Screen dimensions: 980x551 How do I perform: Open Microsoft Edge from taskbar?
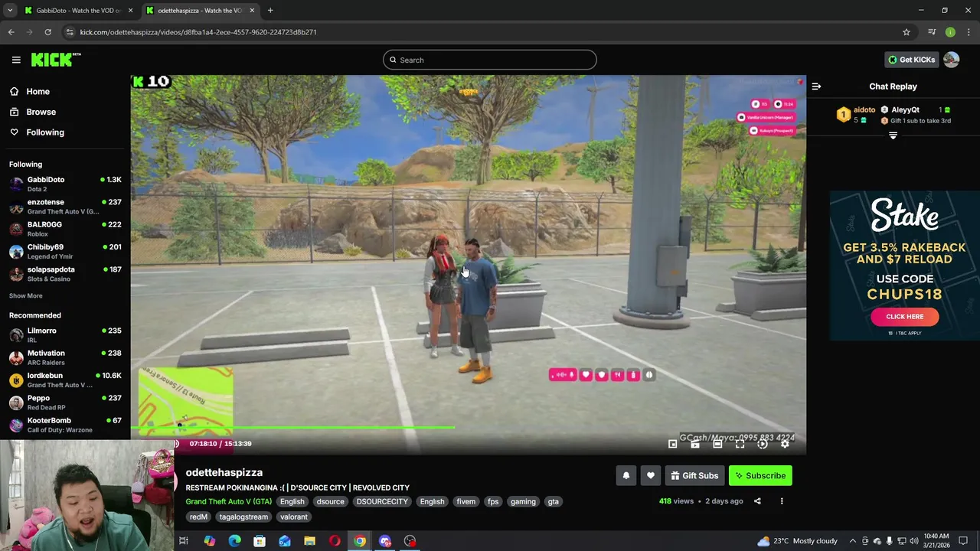pos(234,541)
